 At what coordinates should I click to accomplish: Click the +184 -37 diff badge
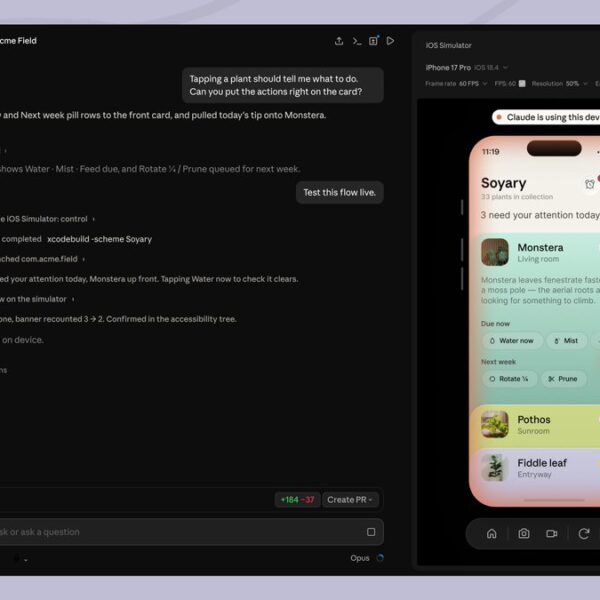point(297,500)
